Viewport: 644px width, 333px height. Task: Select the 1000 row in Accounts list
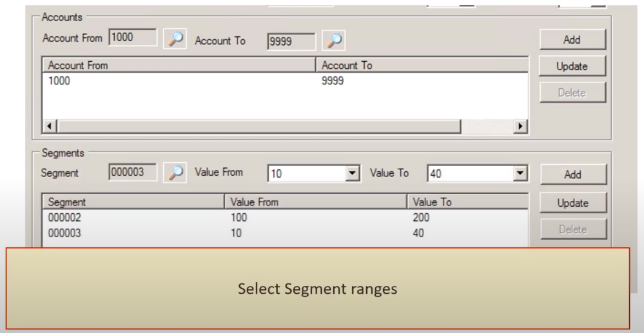point(285,81)
